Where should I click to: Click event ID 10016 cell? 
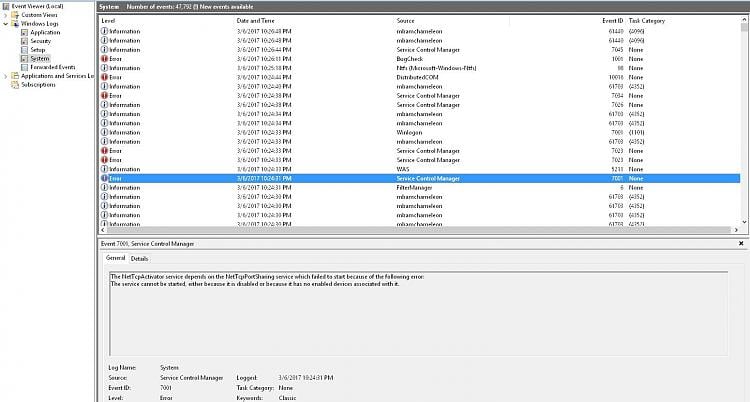click(616, 77)
